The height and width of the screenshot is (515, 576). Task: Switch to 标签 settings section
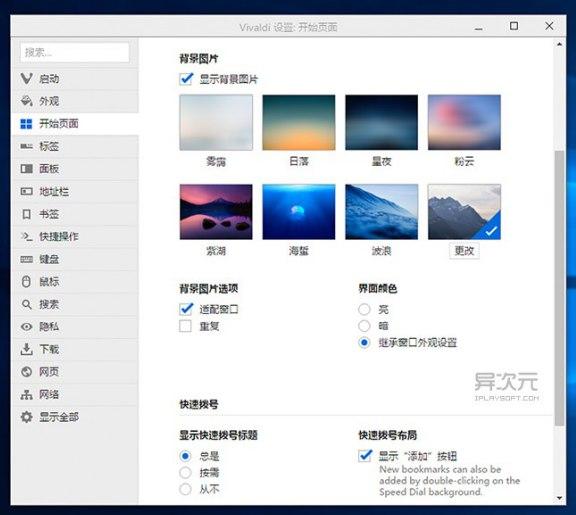(75, 146)
